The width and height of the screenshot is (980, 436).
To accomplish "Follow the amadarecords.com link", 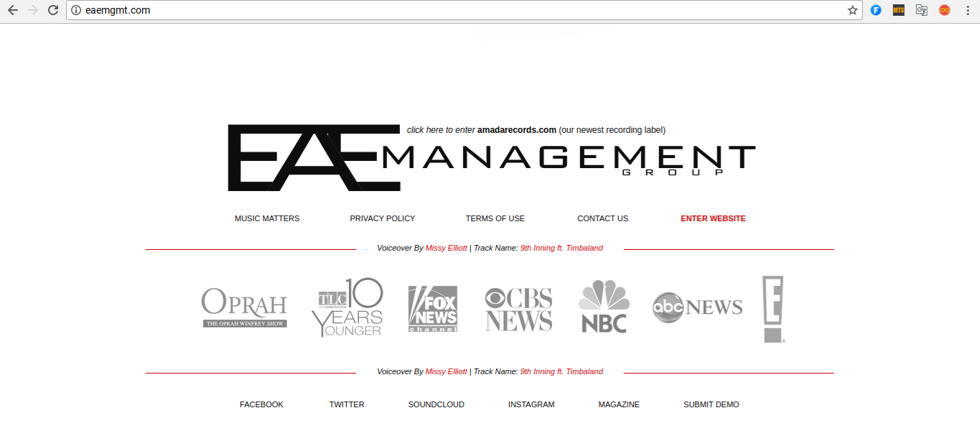I will 517,130.
